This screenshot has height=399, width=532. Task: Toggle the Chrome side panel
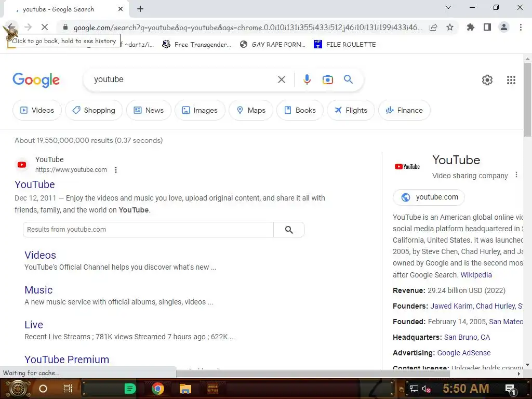point(487,27)
